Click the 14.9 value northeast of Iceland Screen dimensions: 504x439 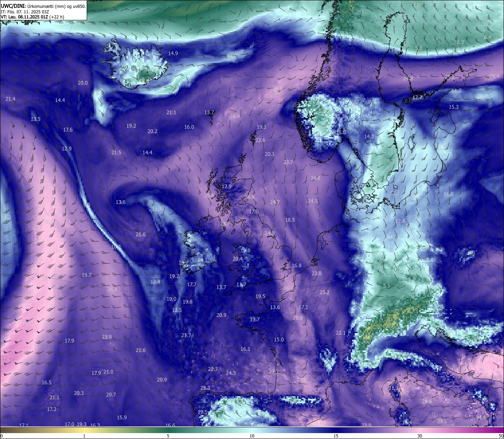[173, 53]
